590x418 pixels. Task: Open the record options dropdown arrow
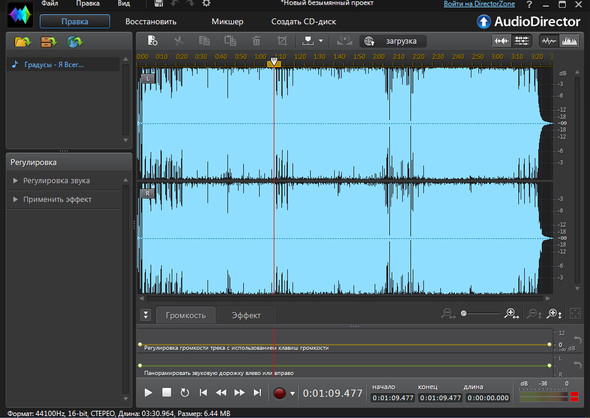(293, 394)
